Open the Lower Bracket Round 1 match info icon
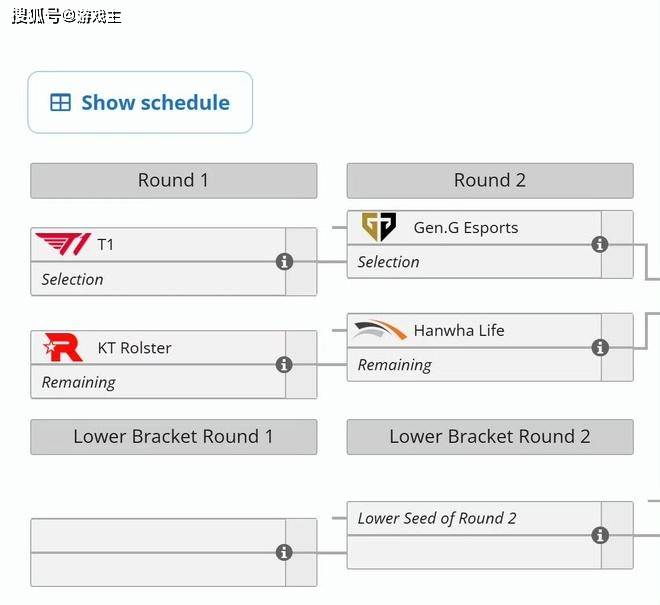Screen dimensions: 660x605 (284, 552)
